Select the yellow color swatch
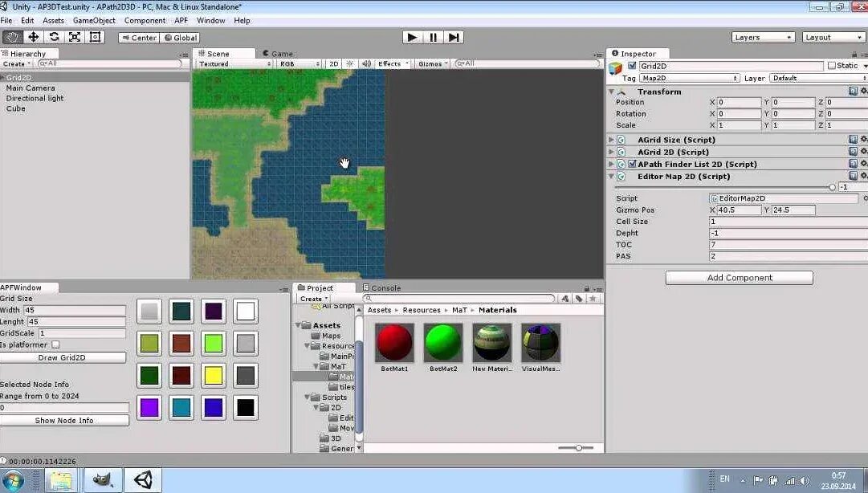The image size is (868, 493). (213, 376)
